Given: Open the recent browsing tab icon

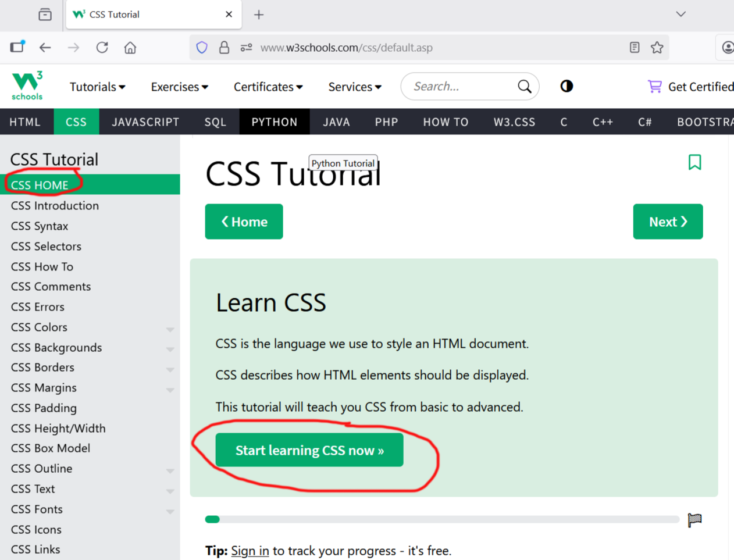Looking at the screenshot, I should pos(45,15).
